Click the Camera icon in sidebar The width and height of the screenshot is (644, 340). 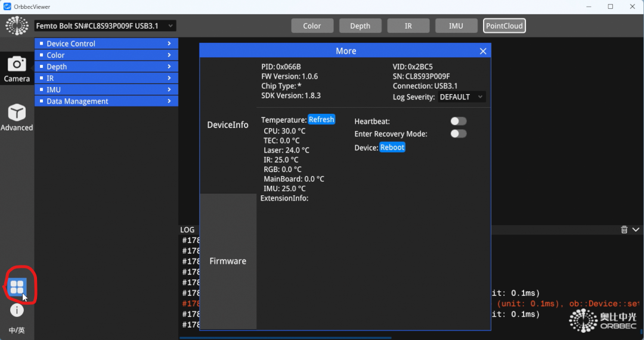point(17,64)
